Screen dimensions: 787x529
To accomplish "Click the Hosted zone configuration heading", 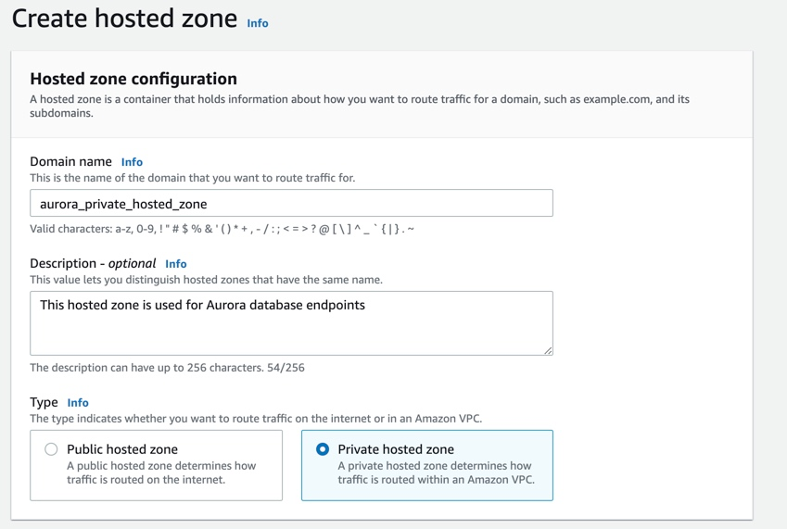I will coord(134,79).
